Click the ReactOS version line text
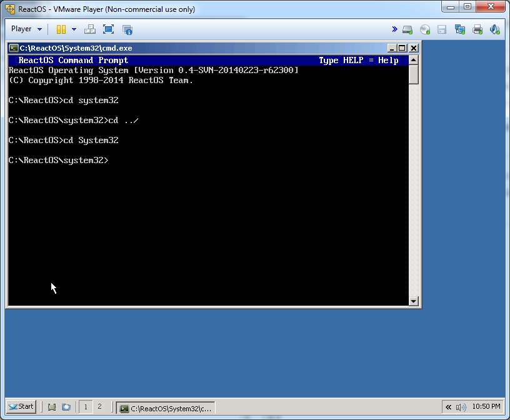510x420 pixels. click(x=154, y=70)
